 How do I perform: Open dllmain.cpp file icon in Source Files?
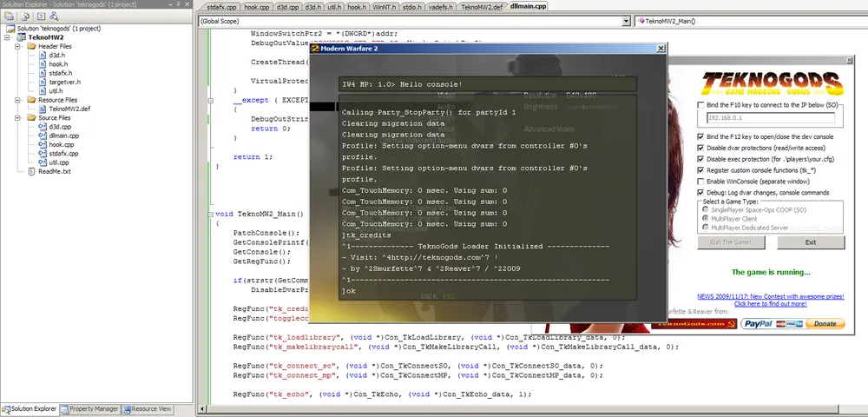[x=42, y=136]
